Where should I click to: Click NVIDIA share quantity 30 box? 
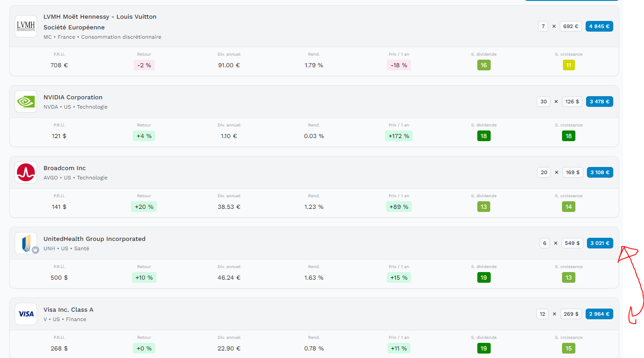543,102
